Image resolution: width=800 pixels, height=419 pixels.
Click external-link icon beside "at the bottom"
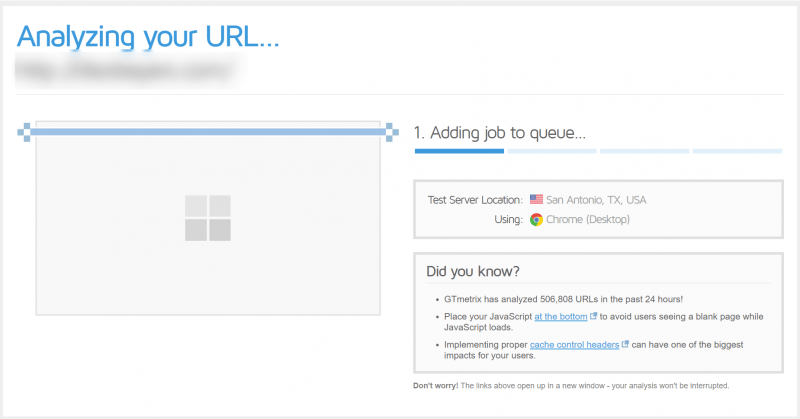tap(593, 317)
